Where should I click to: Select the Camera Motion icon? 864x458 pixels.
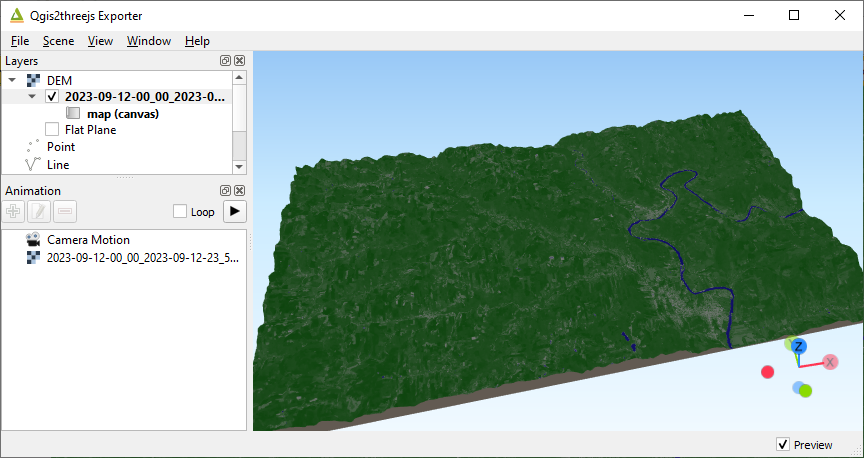pyautogui.click(x=33, y=240)
